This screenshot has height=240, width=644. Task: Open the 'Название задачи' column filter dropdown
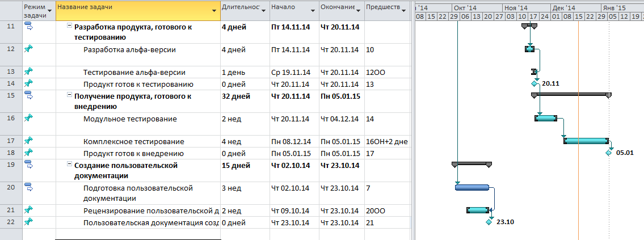tap(214, 10)
